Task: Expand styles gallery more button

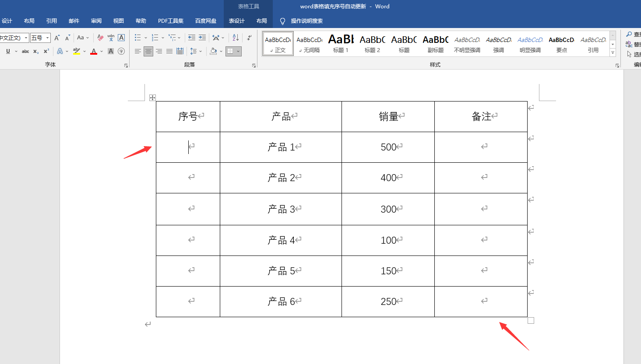Action: [x=613, y=52]
